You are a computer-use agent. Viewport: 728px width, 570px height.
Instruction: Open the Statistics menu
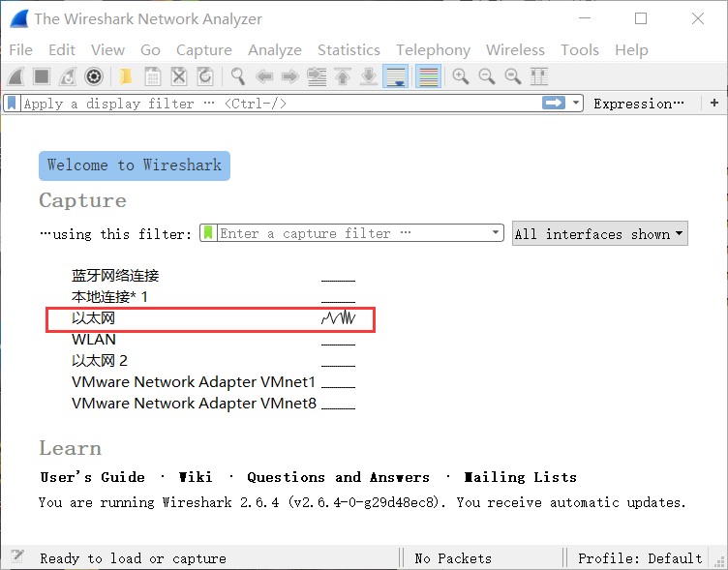pyautogui.click(x=349, y=49)
